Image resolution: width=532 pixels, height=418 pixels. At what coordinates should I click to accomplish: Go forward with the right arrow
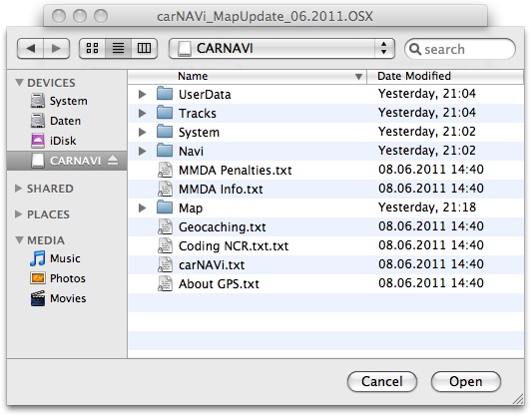point(56,49)
